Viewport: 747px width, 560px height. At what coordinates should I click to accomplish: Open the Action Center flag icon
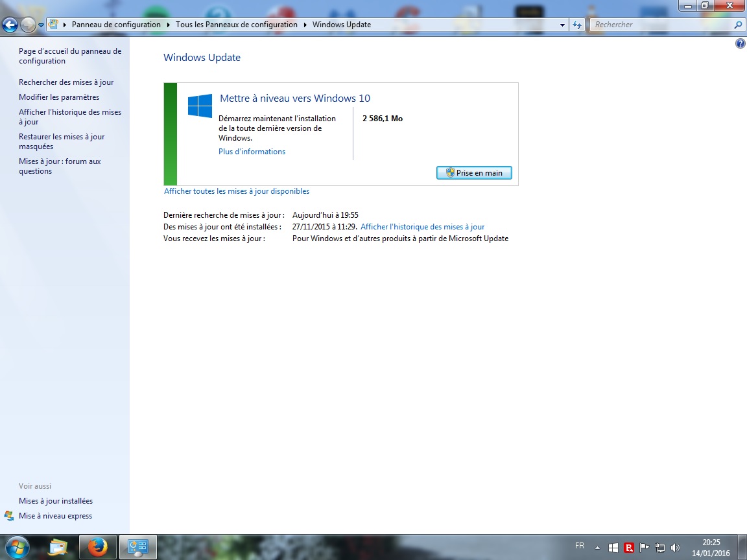[x=644, y=548]
